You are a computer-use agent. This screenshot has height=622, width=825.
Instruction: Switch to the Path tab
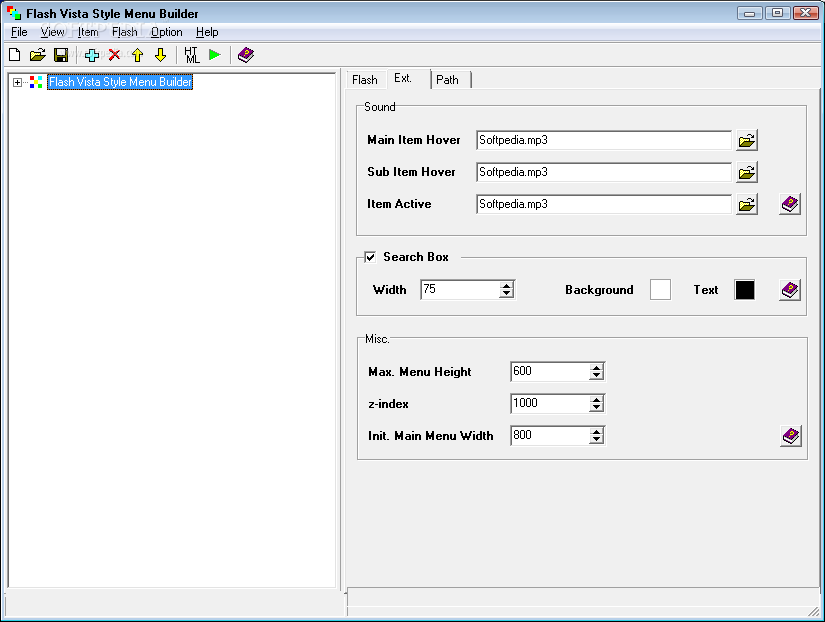coord(450,80)
